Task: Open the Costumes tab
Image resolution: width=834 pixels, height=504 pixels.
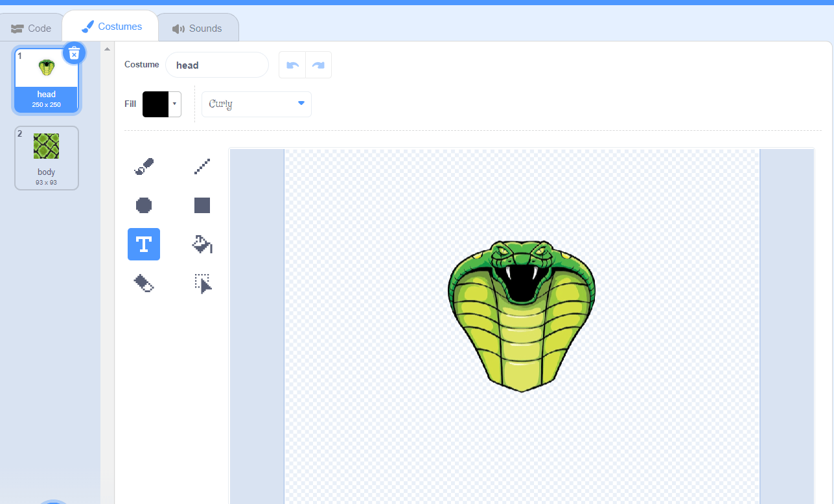Action: coord(111,27)
